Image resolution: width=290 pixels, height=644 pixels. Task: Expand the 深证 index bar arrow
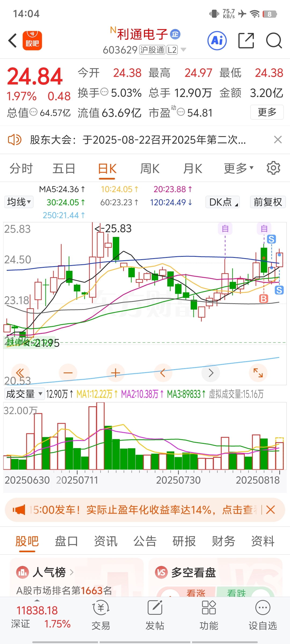[37, 600]
